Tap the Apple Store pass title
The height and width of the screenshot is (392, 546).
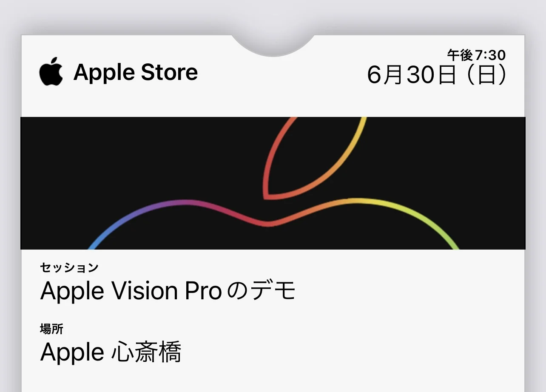(136, 72)
